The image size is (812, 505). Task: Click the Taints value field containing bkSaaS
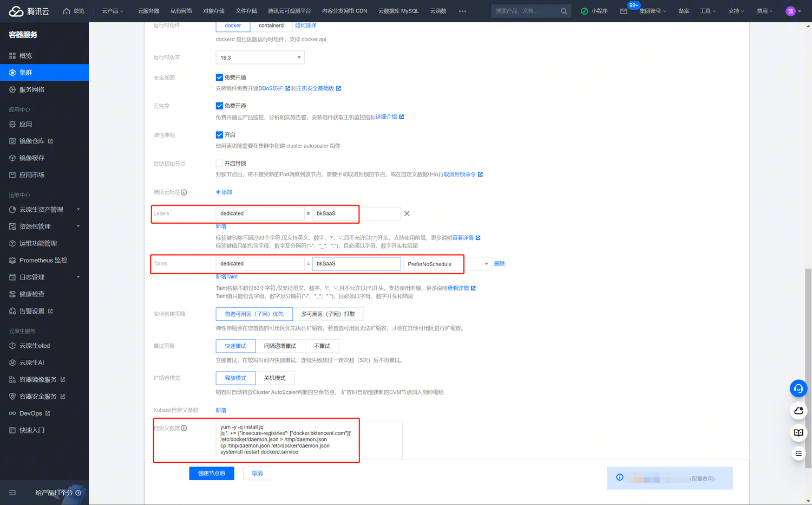click(x=356, y=264)
